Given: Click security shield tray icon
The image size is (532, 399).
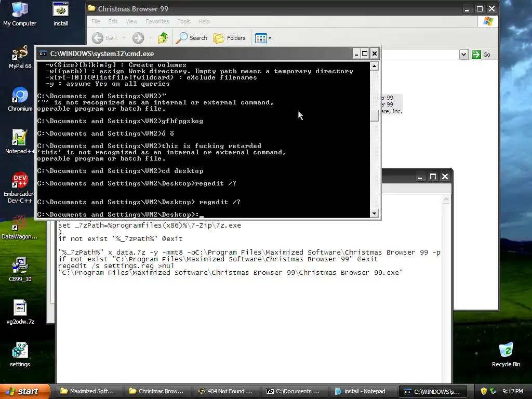Looking at the screenshot, I should pyautogui.click(x=484, y=391).
